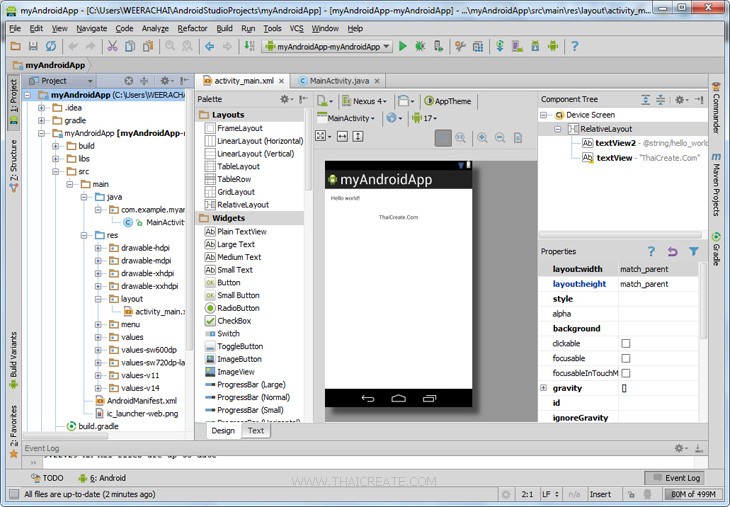The width and height of the screenshot is (730, 507).
Task: Click the Debug bug icon
Action: click(x=420, y=46)
